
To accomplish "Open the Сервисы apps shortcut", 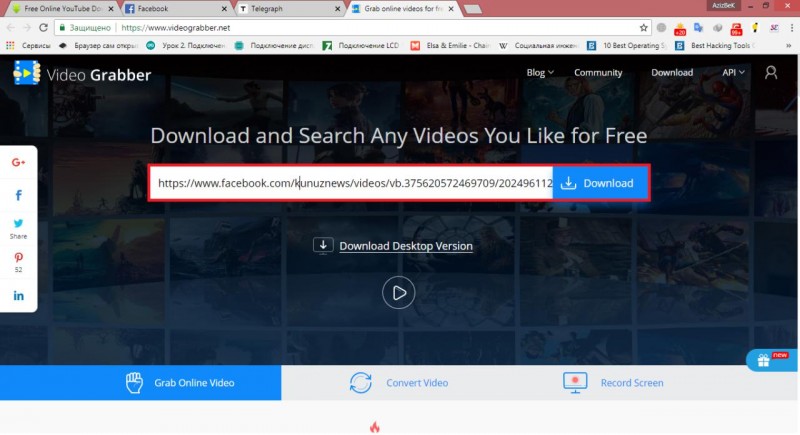I will click(29, 45).
